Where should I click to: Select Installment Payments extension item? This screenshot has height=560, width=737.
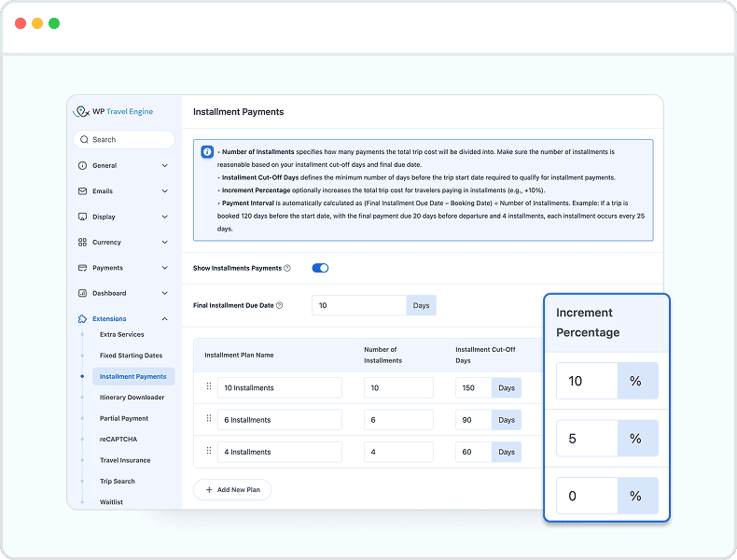133,377
